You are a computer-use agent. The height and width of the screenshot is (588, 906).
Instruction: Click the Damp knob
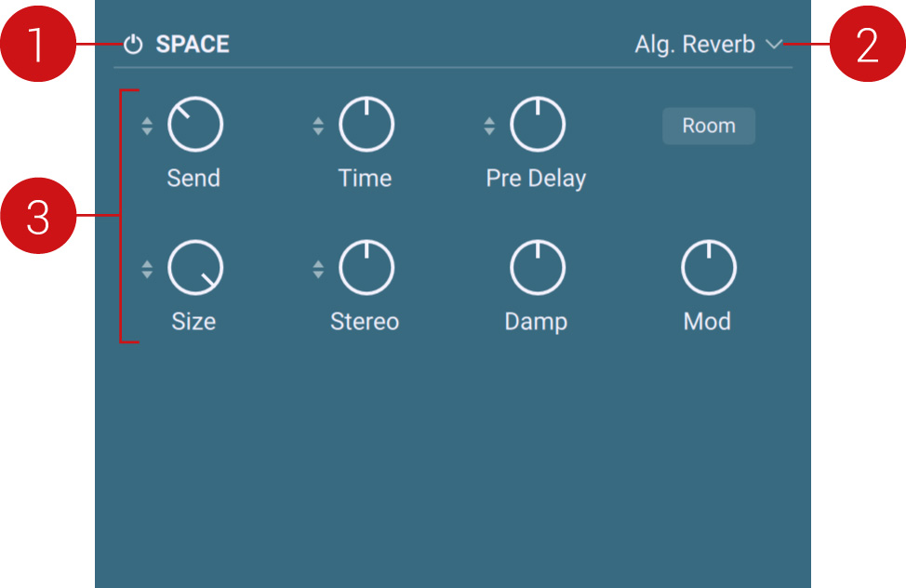(x=537, y=268)
